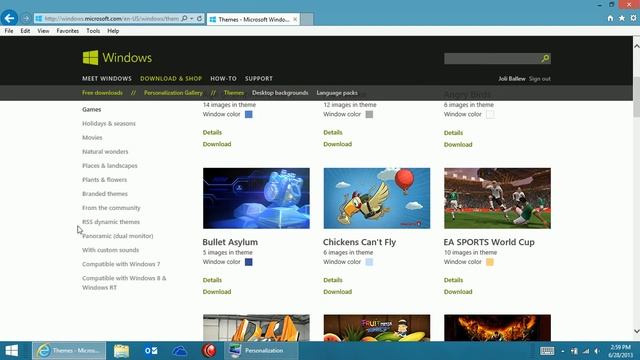Click the Windows logo on the site header
The width and height of the screenshot is (640, 360).
pos(117,58)
